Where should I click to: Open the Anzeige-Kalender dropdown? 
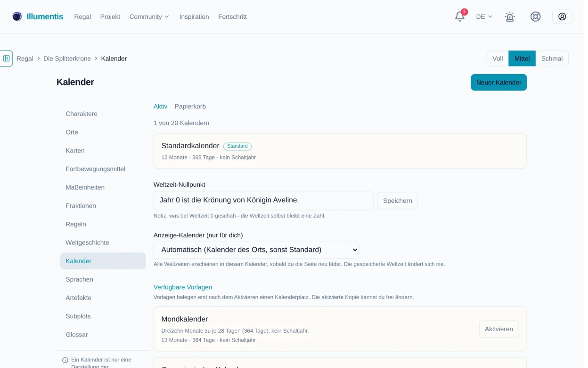(x=256, y=250)
